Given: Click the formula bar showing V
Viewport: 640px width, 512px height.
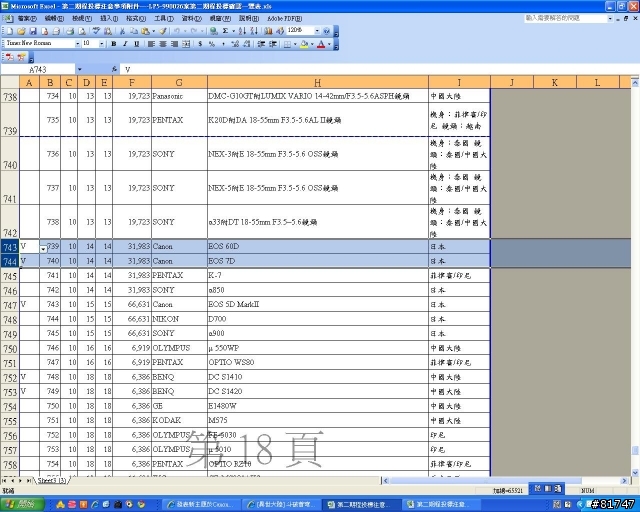Looking at the screenshot, I should pos(380,69).
